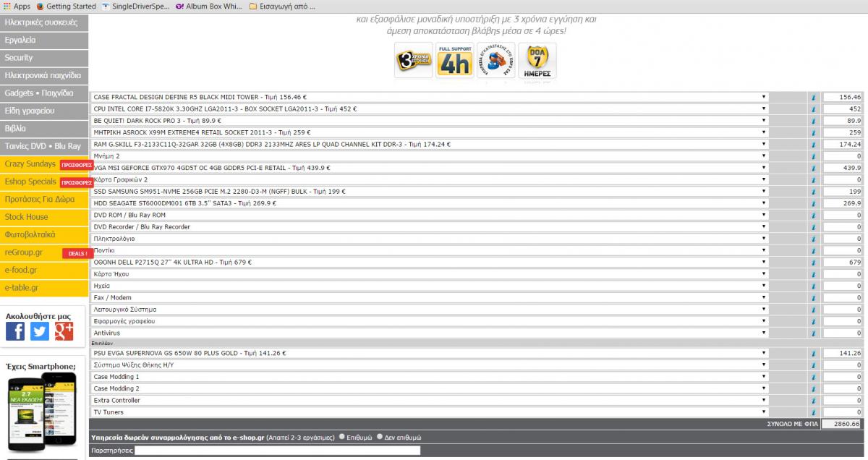Open Google Plus page icon
Viewport: 868px width, 460px height.
coord(64,331)
